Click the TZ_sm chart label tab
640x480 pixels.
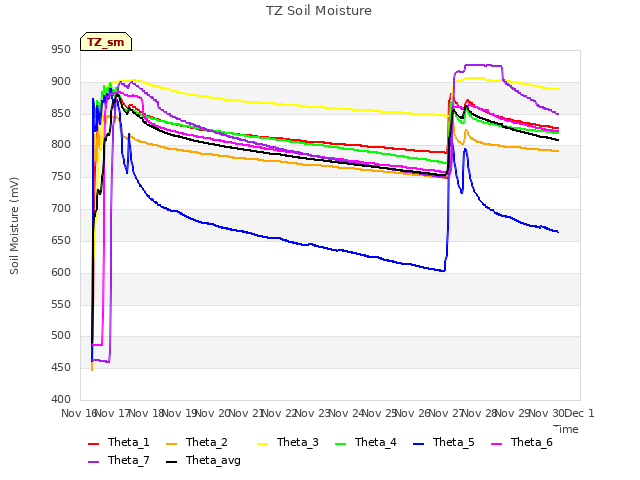[x=106, y=42]
